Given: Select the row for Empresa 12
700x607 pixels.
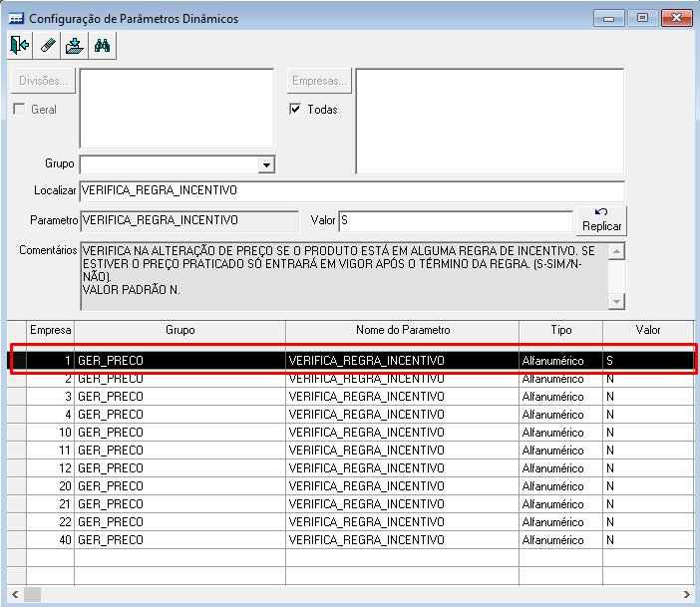Looking at the screenshot, I should pyautogui.click(x=350, y=467).
